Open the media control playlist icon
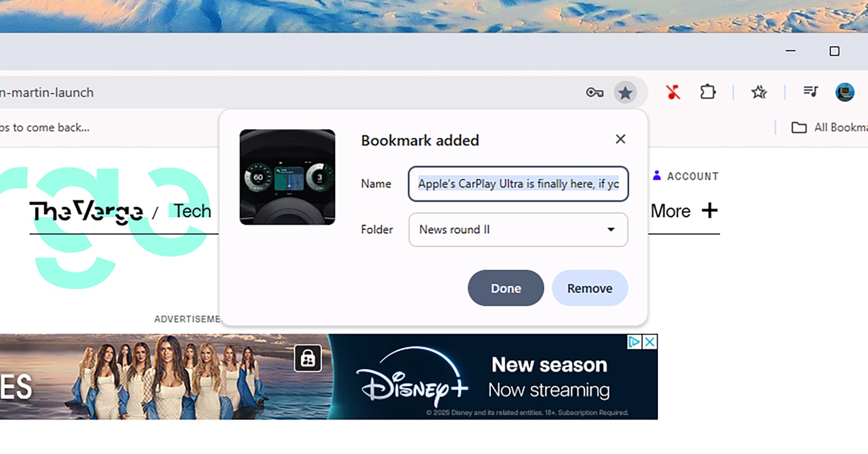This screenshot has height=454, width=868. tap(810, 92)
